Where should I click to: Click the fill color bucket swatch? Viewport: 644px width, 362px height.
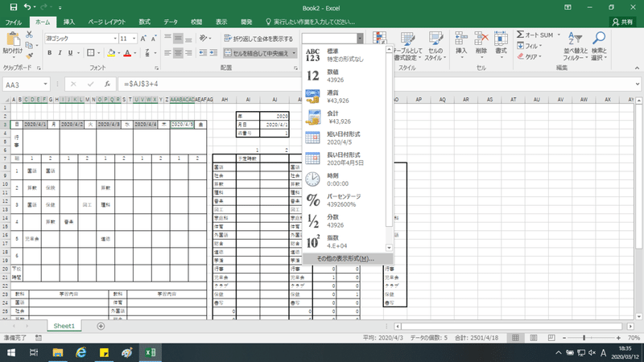[x=111, y=53]
